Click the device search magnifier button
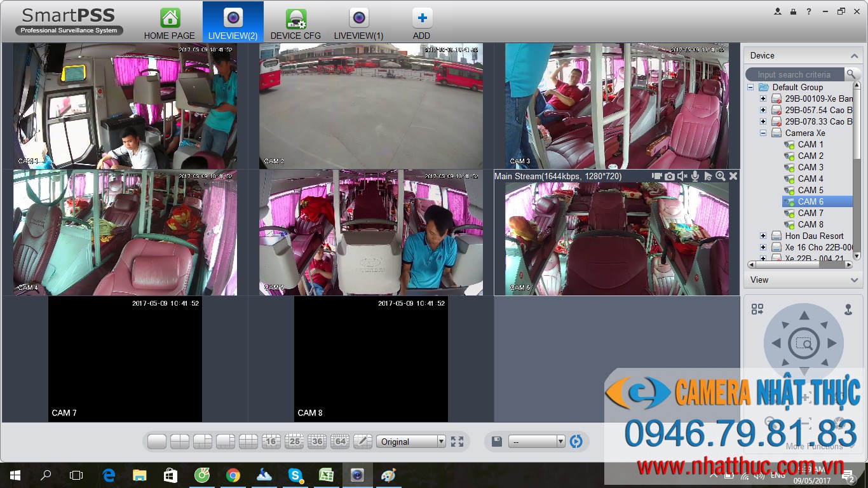 [851, 74]
